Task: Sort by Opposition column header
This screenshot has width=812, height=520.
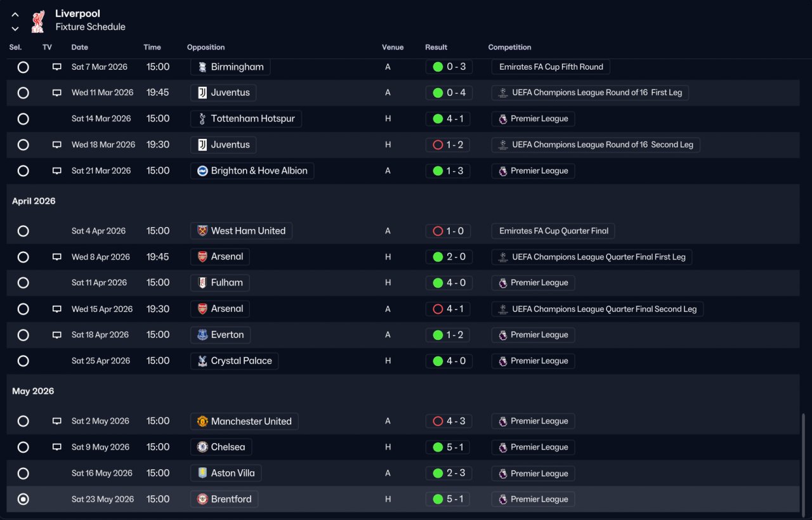Action: click(x=206, y=48)
